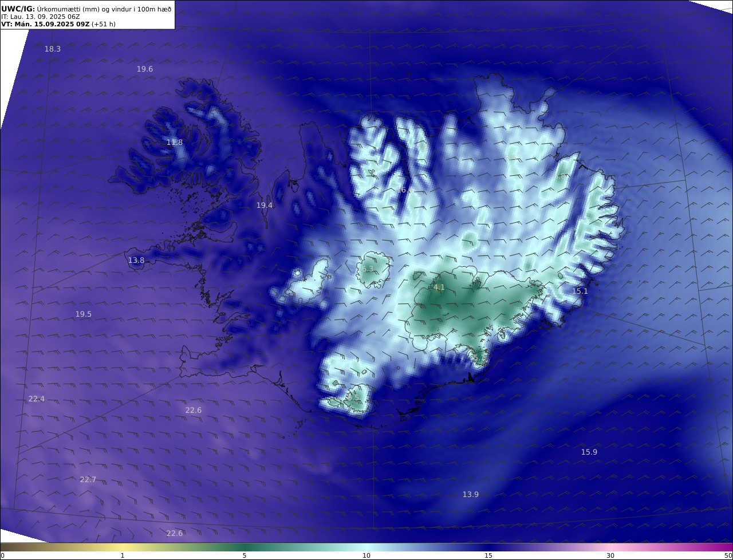The height and width of the screenshot is (560, 733).
Task: Click the colorbar tick label 0
Action: pyautogui.click(x=2, y=555)
